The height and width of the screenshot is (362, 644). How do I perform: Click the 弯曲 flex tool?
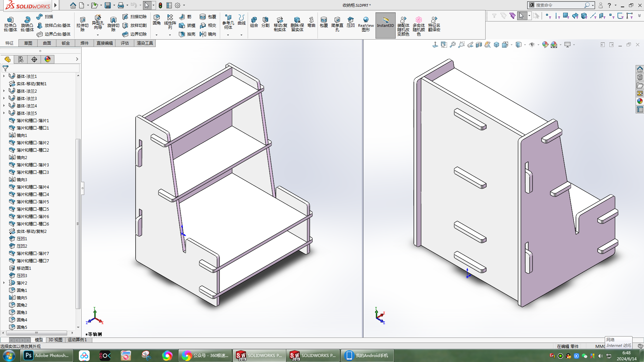(311, 22)
